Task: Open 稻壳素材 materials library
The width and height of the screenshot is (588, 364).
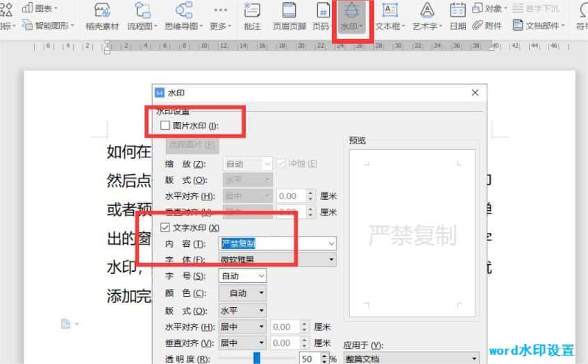Action: click(x=102, y=17)
